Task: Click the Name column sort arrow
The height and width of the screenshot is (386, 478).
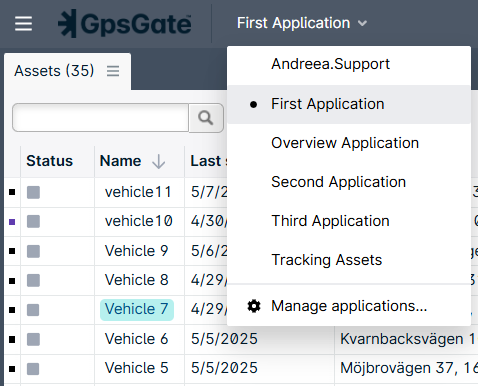Action: coord(158,161)
